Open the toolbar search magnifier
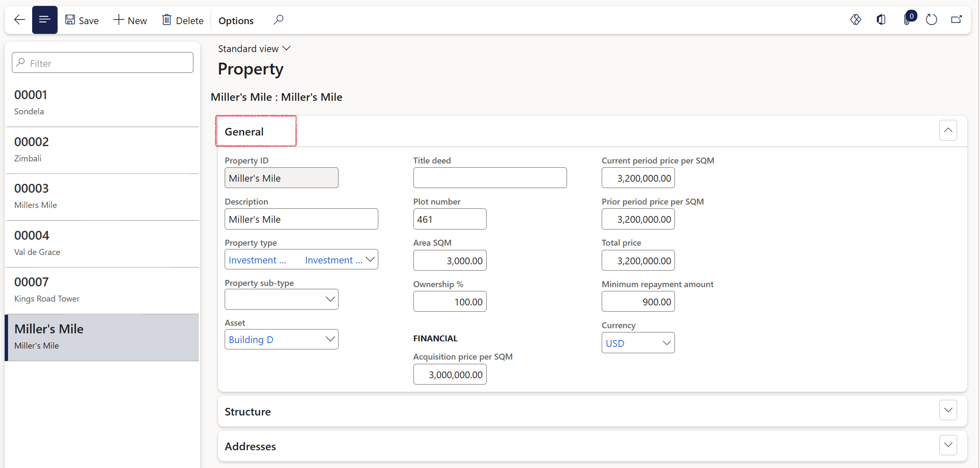Viewport: 980px width, 468px height. tap(278, 20)
